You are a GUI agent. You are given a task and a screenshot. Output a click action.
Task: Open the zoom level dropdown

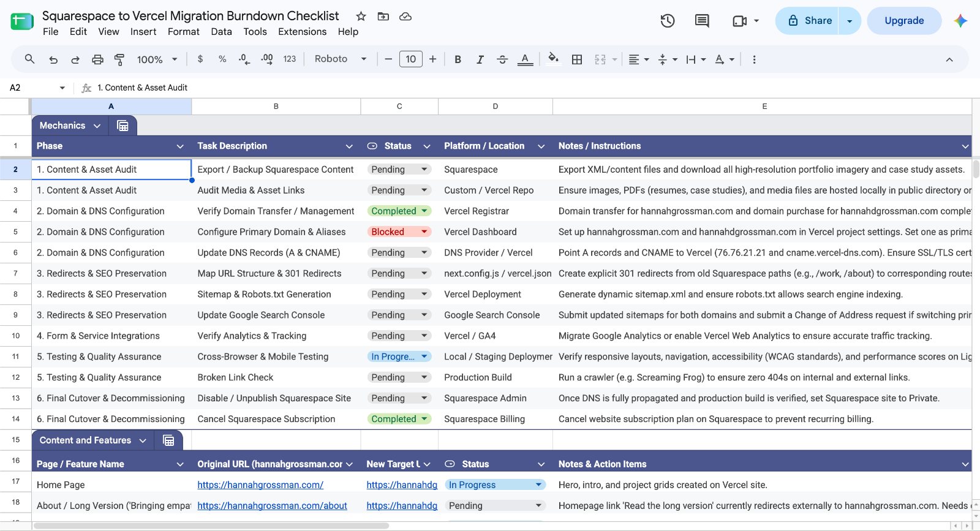pyautogui.click(x=157, y=59)
